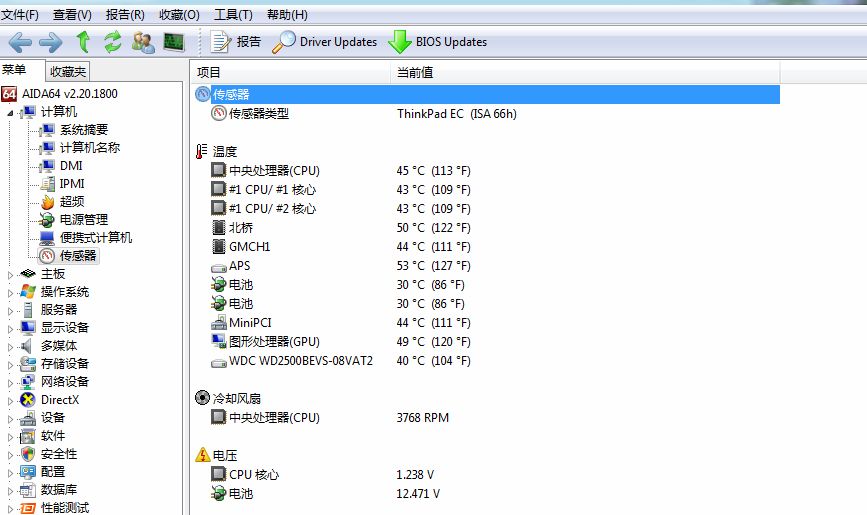Refresh the sensor readings
867x515 pixels.
coord(113,41)
